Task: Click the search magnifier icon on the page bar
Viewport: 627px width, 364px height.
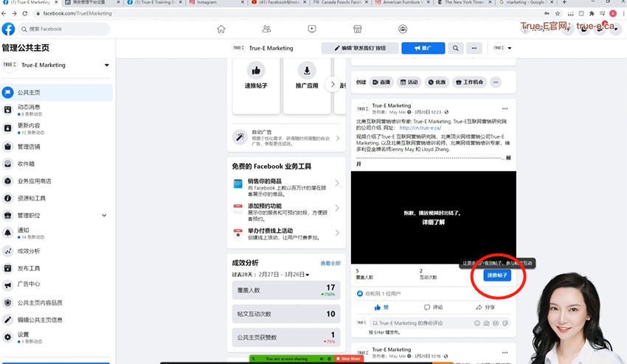Action: click(455, 48)
